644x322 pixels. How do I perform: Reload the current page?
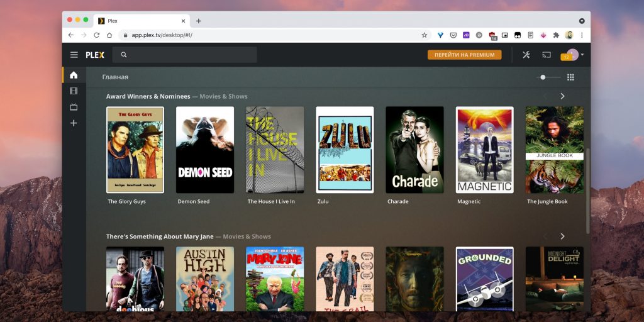pos(96,35)
